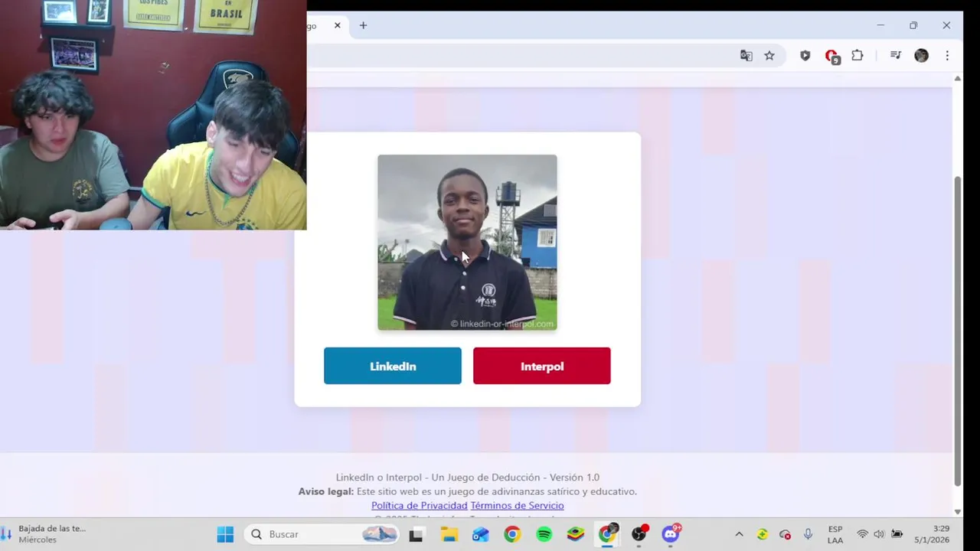Open the shield extension icon

[x=805, y=55]
